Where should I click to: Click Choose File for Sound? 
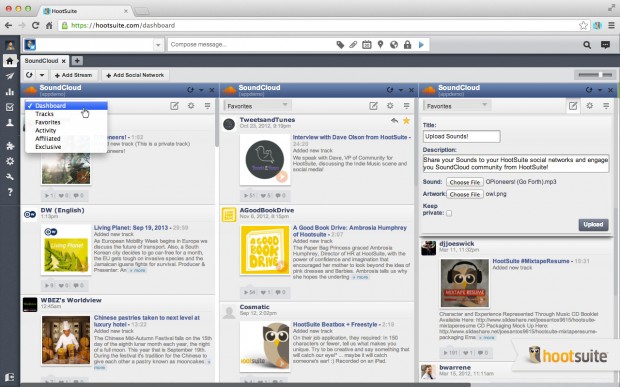pos(465,182)
